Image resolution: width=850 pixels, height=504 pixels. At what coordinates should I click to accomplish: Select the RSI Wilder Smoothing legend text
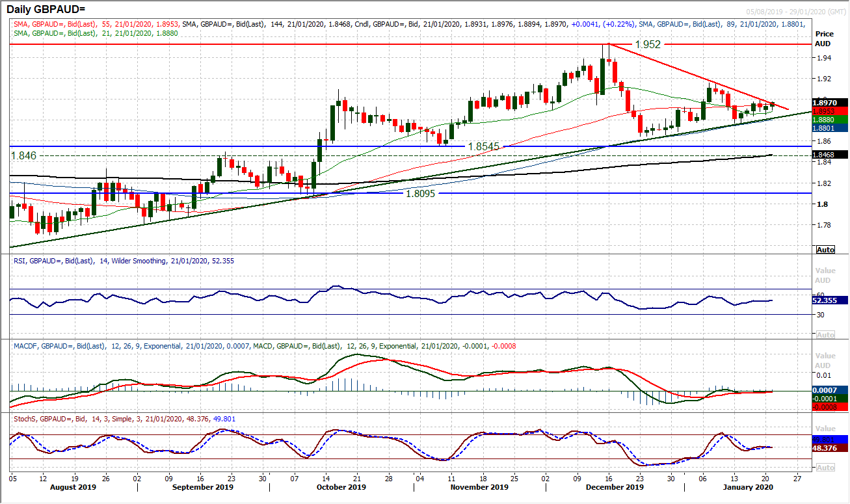pos(117,260)
